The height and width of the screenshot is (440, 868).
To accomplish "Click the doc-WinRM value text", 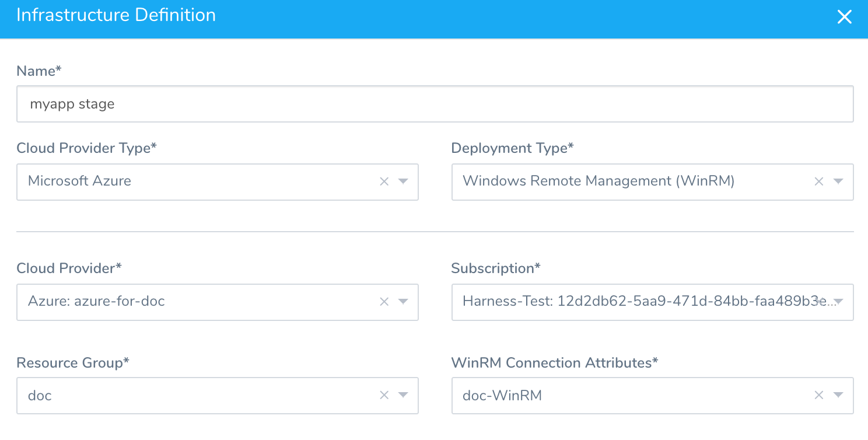I will click(x=502, y=395).
